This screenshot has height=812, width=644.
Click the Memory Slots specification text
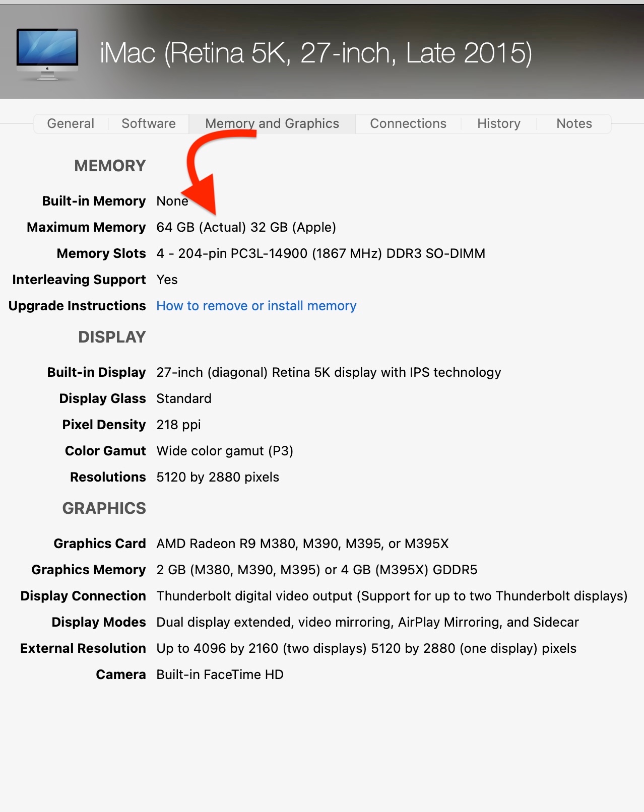pos(320,253)
